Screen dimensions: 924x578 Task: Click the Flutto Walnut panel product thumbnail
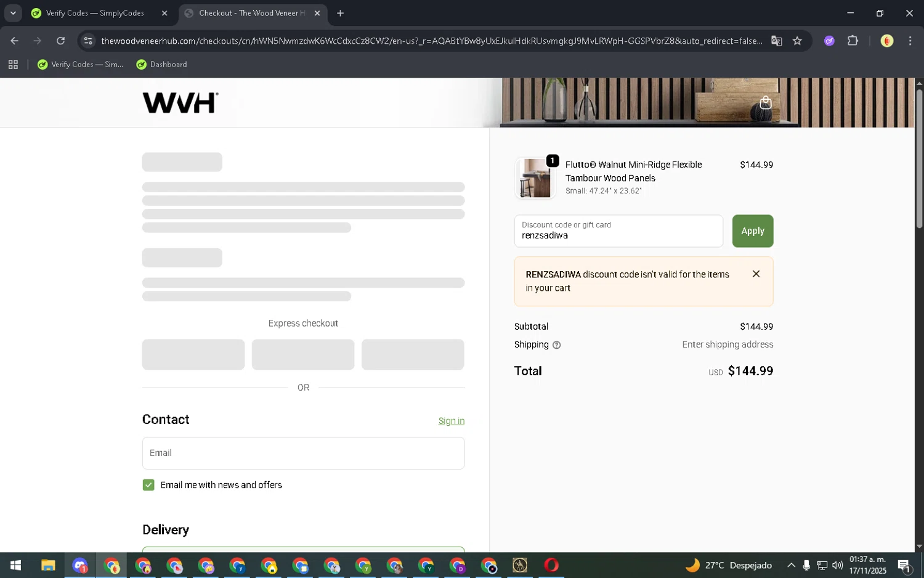click(535, 178)
